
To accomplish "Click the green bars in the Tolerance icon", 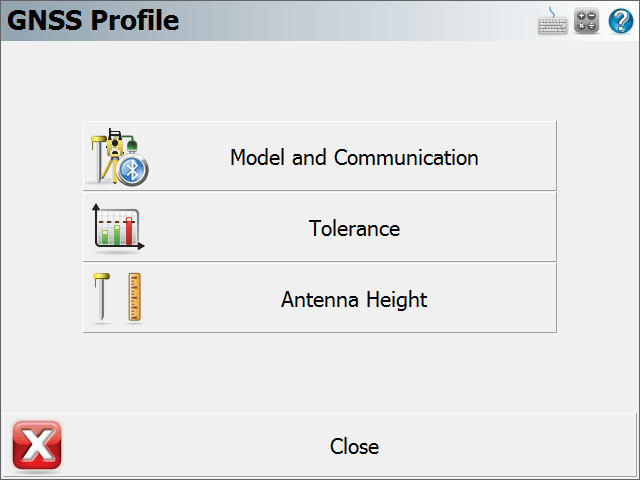I will (x=111, y=235).
